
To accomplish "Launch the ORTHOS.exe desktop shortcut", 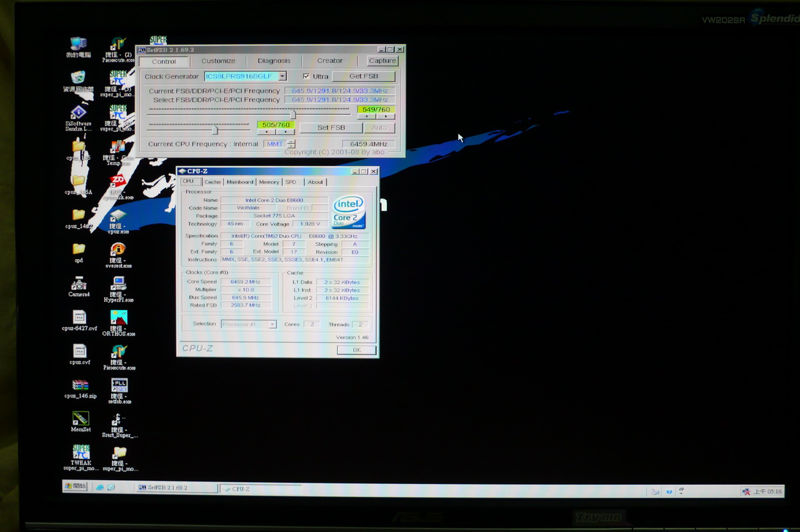I will tap(119, 323).
